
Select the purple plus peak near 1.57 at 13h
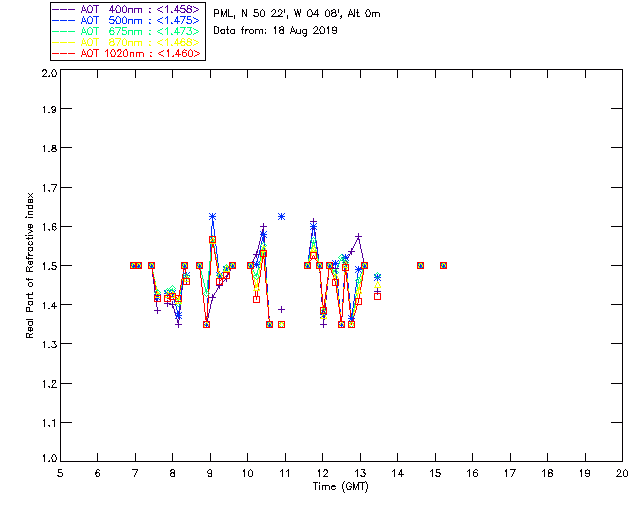[x=358, y=236]
